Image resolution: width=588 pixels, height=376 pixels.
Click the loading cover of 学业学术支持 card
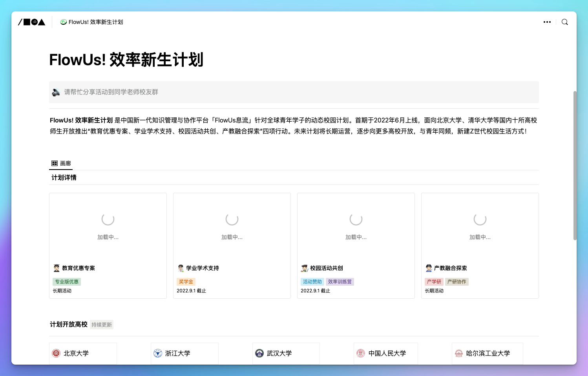coord(232,227)
